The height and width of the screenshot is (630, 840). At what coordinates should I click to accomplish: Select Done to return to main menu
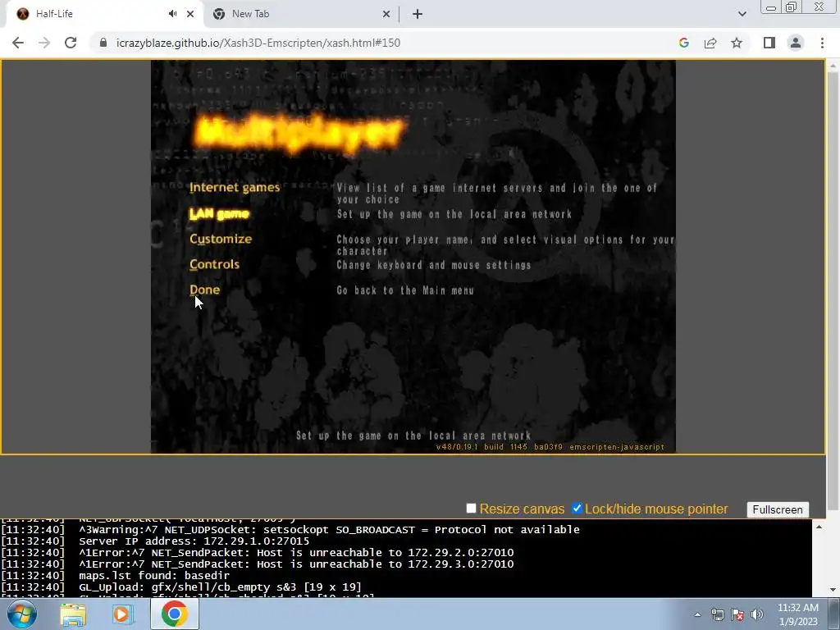pyautogui.click(x=204, y=290)
